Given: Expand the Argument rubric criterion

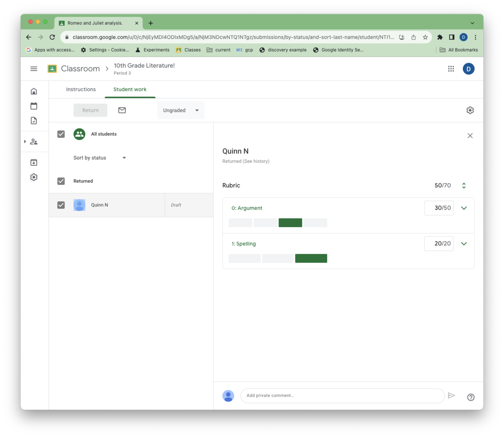Looking at the screenshot, I should coord(464,208).
